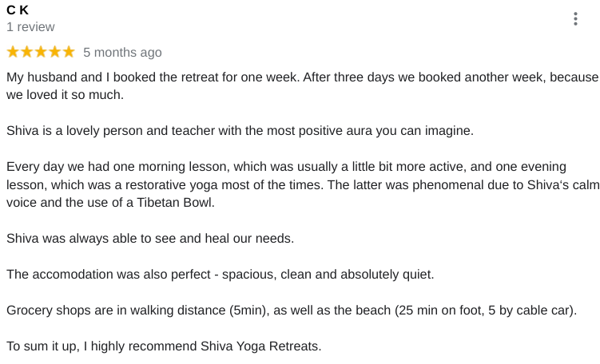Click the 'Grocery shops are in walking distance' sentence
Viewport: 600px width, 364px height.
click(x=292, y=310)
